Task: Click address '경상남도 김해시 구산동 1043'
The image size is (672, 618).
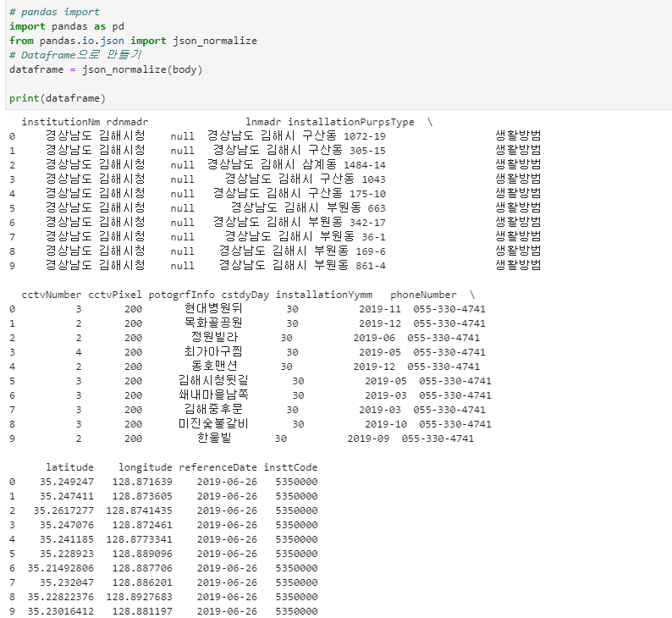Action: pos(306,179)
